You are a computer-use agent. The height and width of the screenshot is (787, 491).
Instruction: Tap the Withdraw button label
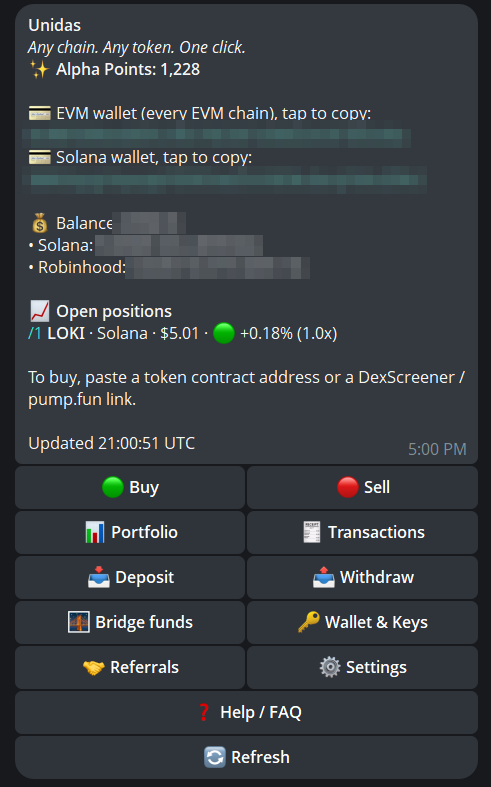(x=377, y=578)
